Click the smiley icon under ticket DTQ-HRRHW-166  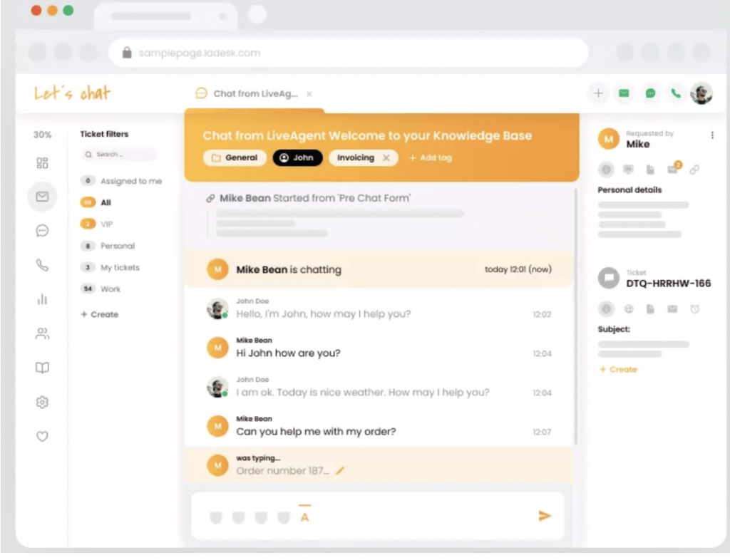[x=629, y=308]
